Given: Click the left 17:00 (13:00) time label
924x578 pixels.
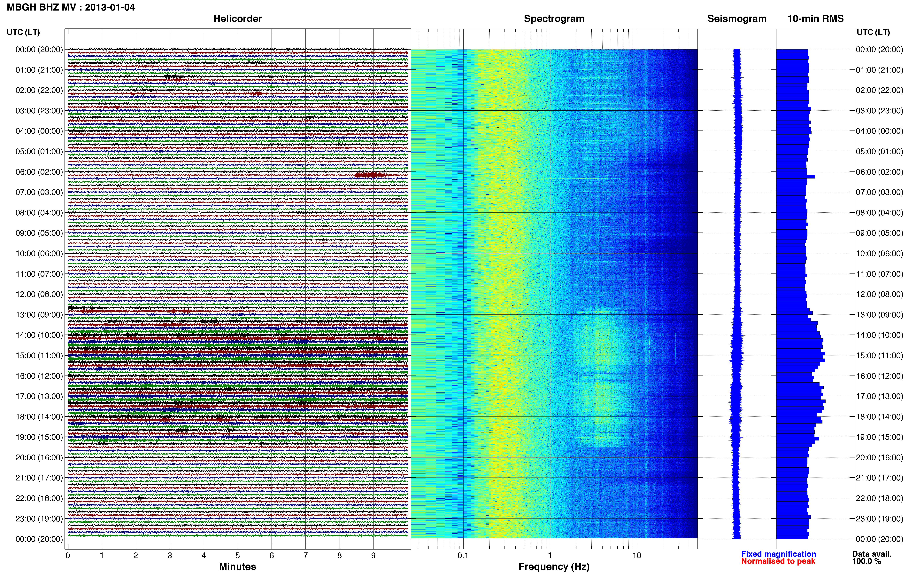Looking at the screenshot, I should [39, 396].
